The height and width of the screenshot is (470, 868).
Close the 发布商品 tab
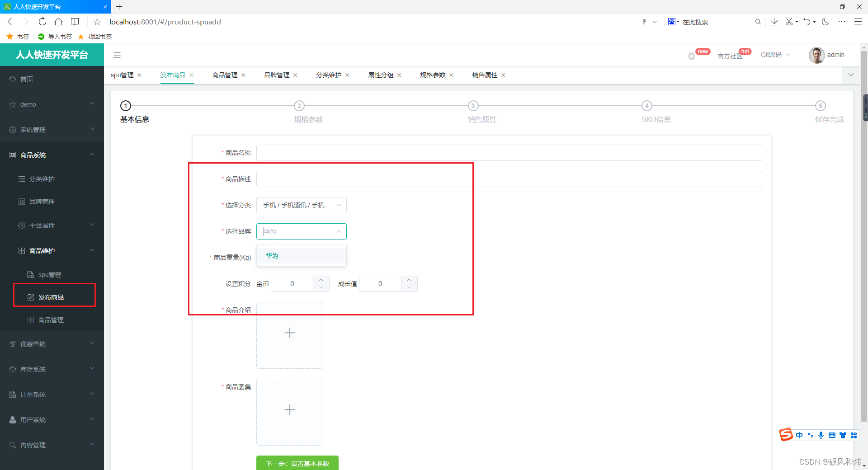click(x=192, y=75)
